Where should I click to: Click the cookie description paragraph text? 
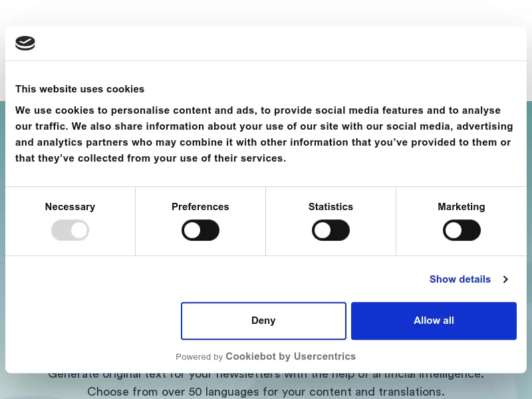[x=264, y=134]
